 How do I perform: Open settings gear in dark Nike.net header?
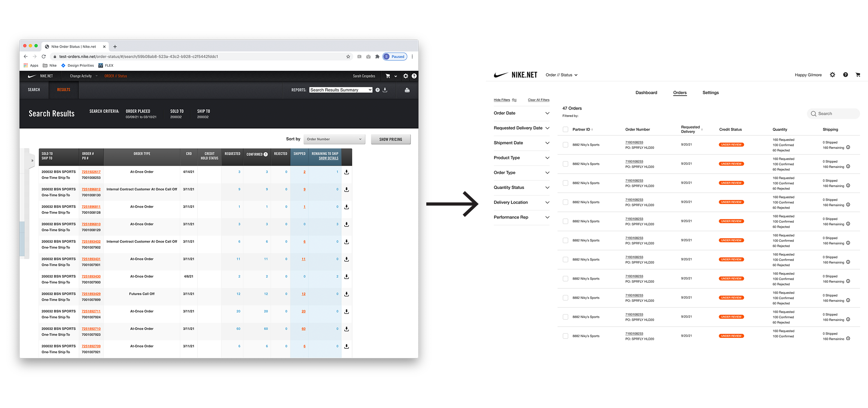tap(406, 76)
